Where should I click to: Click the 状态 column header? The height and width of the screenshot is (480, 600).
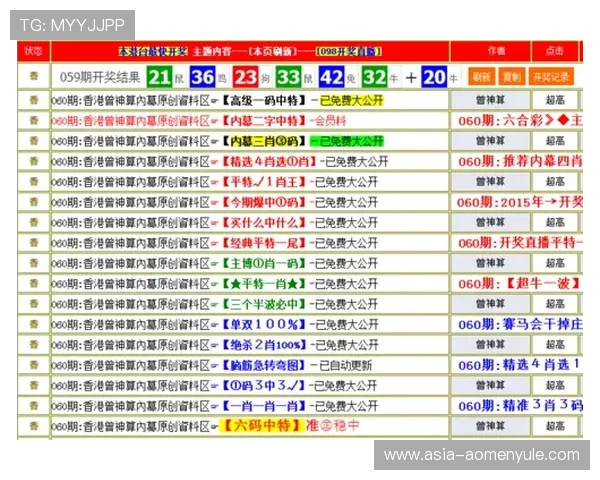click(33, 51)
